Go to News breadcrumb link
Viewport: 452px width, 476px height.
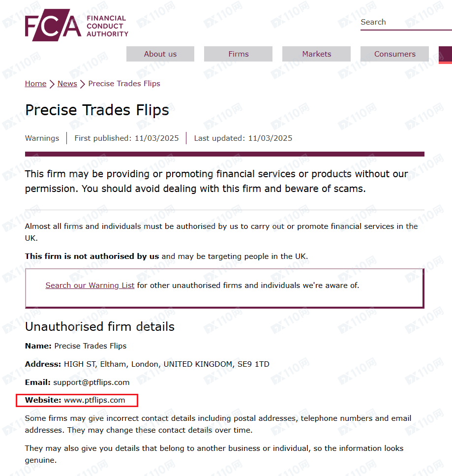click(67, 84)
